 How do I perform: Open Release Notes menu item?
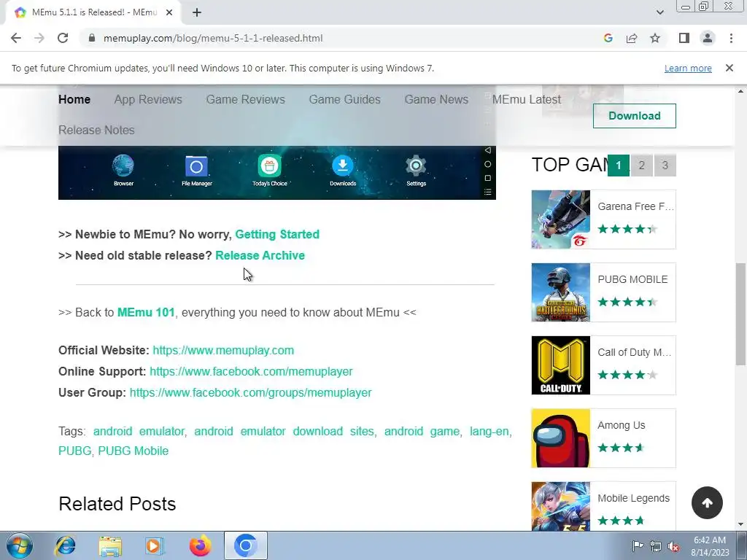point(96,130)
